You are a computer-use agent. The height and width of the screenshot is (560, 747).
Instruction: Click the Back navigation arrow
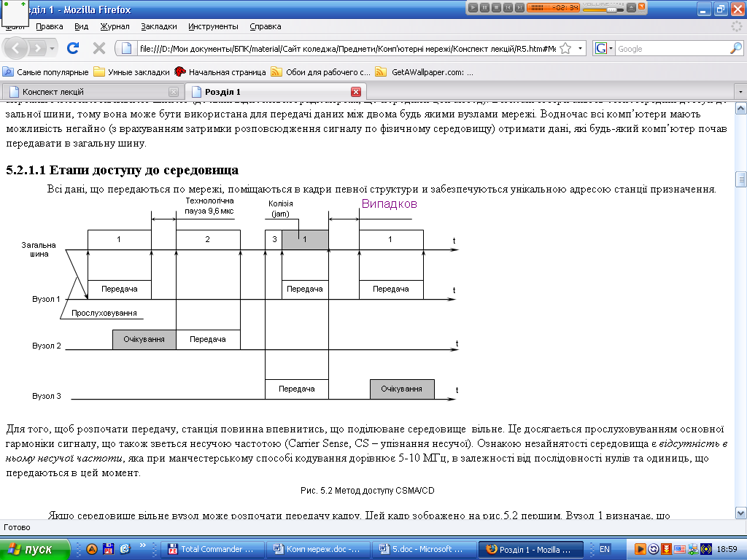point(15,48)
